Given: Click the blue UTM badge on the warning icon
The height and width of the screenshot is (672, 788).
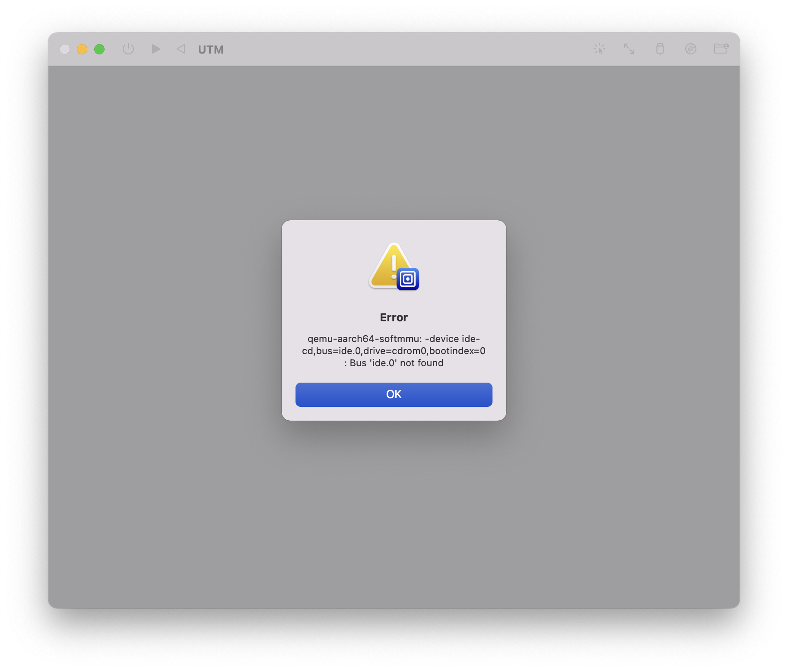Looking at the screenshot, I should pos(408,279).
